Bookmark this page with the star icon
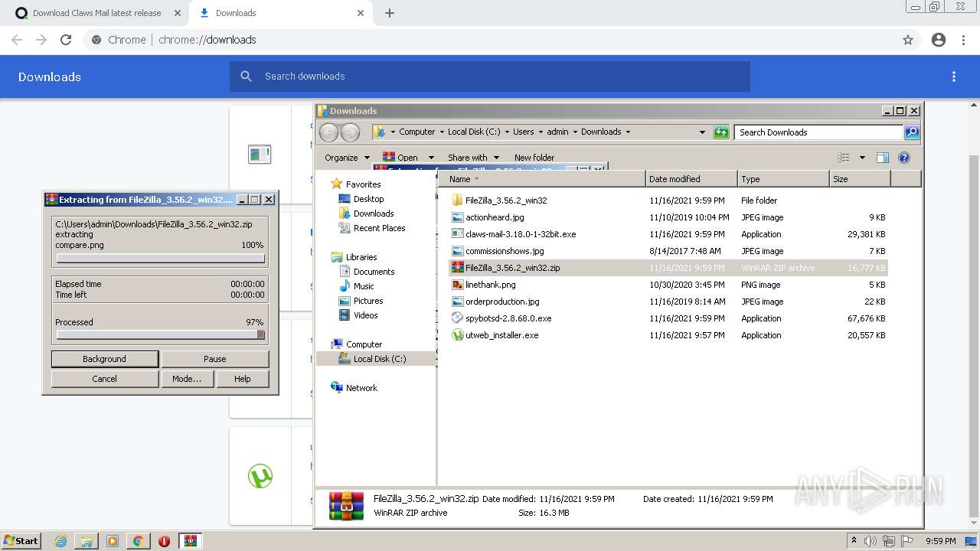This screenshot has width=980, height=551. [908, 40]
